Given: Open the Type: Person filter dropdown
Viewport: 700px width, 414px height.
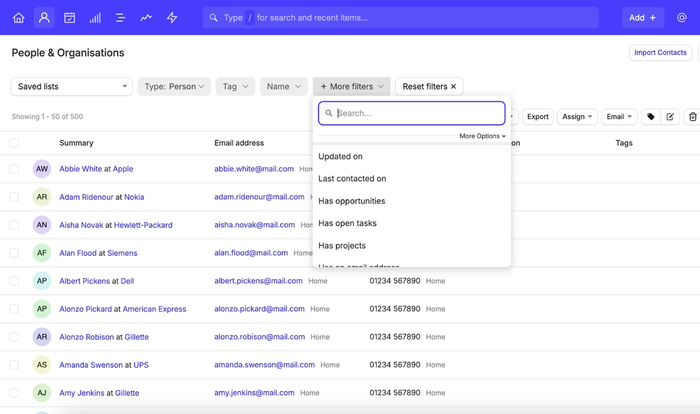Looking at the screenshot, I should 174,87.
